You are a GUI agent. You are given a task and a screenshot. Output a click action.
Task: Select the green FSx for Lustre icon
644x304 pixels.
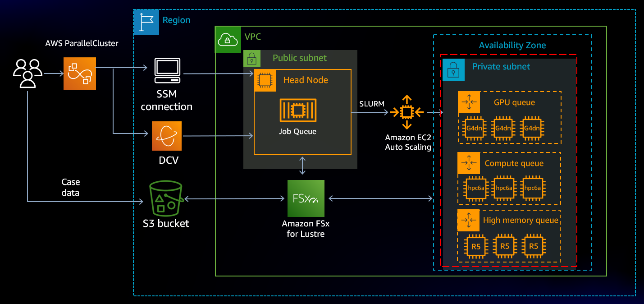pyautogui.click(x=306, y=198)
